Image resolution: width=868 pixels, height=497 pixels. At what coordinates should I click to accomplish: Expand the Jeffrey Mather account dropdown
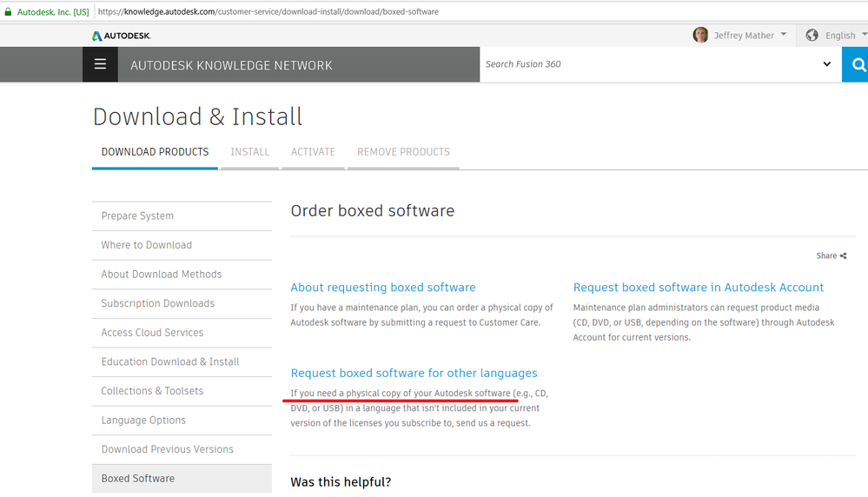784,34
